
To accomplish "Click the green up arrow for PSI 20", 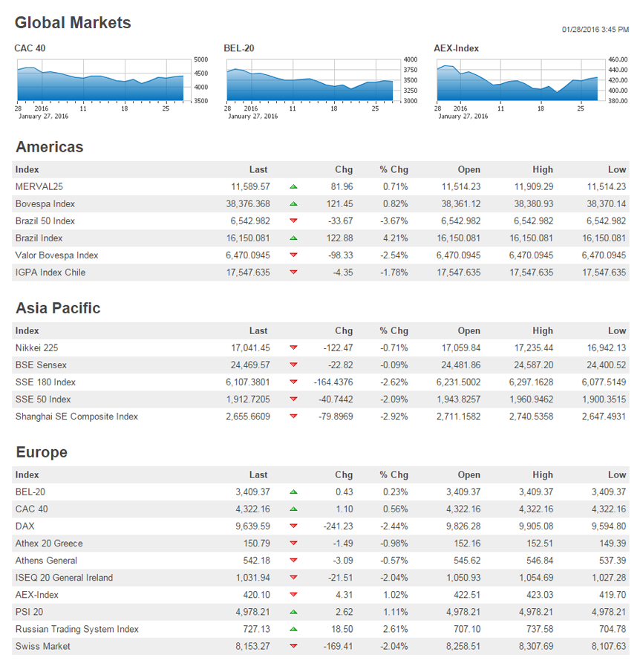I will coord(293,612).
